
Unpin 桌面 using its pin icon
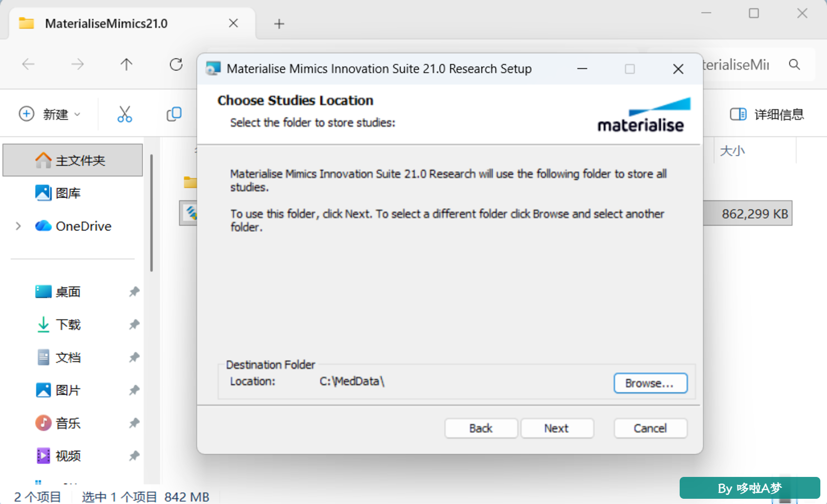point(134,292)
